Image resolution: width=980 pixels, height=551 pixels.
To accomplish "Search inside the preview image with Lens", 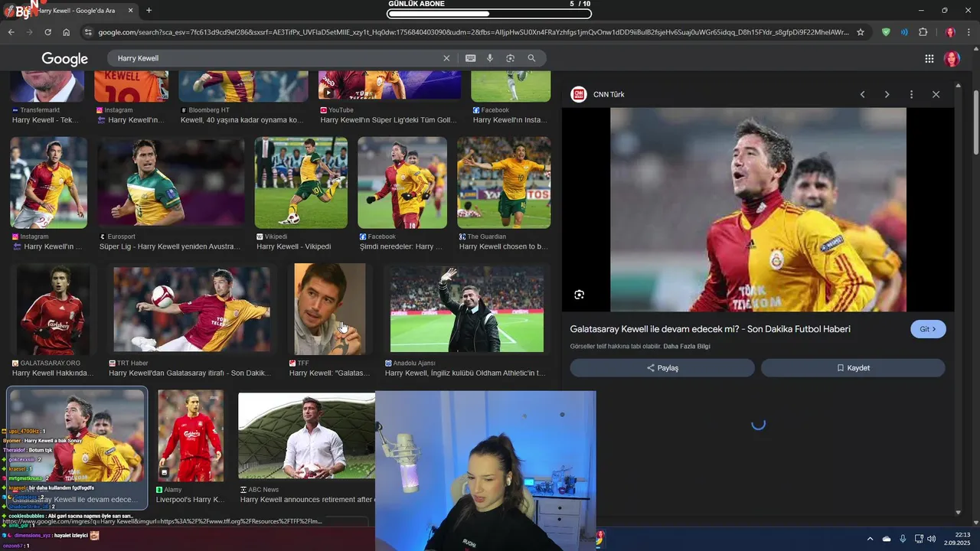I will point(579,295).
